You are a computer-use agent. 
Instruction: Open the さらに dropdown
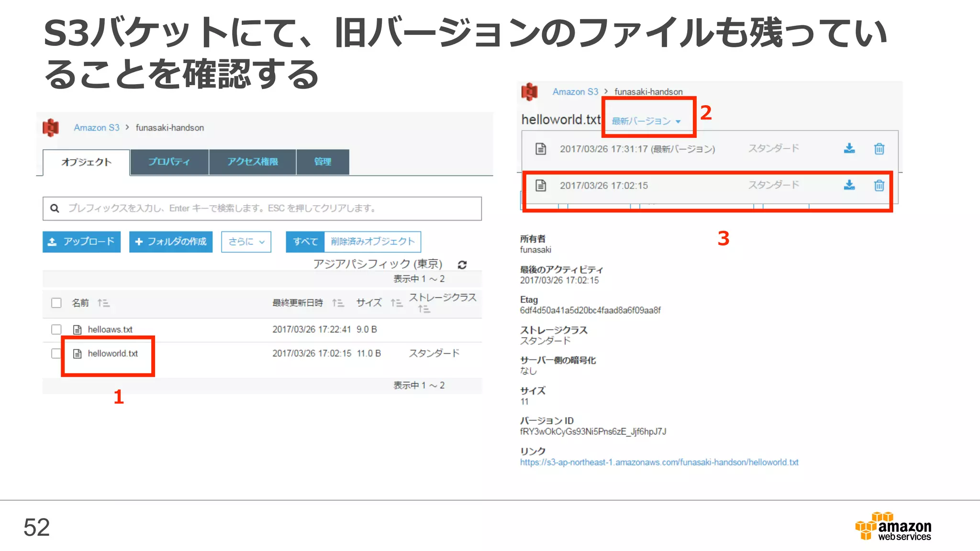(x=246, y=242)
